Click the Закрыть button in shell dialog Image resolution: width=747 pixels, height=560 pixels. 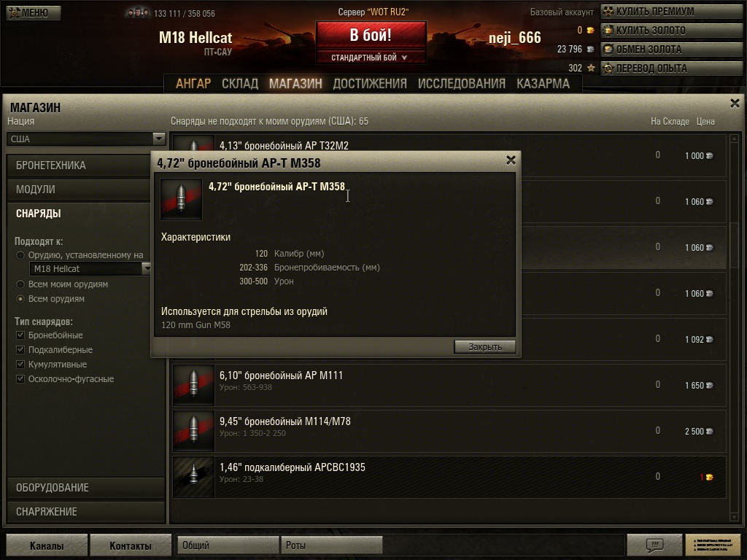coord(484,346)
